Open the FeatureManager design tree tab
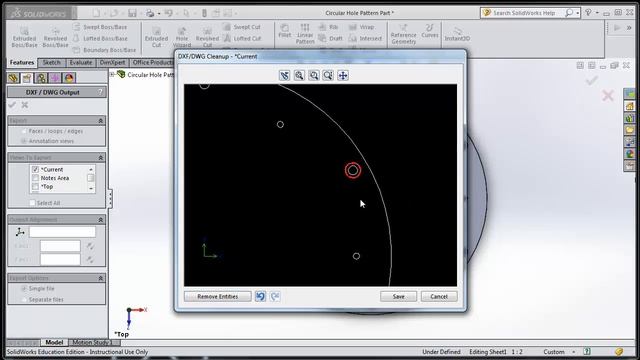The height and width of the screenshot is (360, 640). pyautogui.click(x=13, y=78)
